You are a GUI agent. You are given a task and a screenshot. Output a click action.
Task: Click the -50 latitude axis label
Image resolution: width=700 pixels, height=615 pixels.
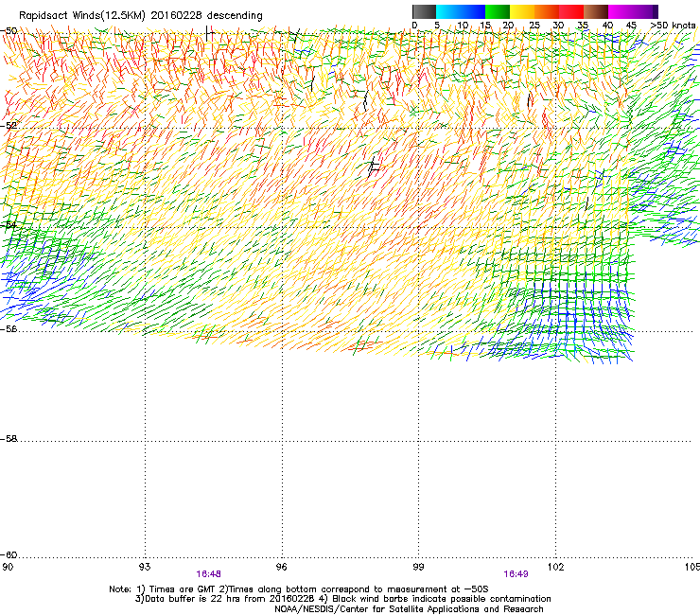tap(9, 31)
